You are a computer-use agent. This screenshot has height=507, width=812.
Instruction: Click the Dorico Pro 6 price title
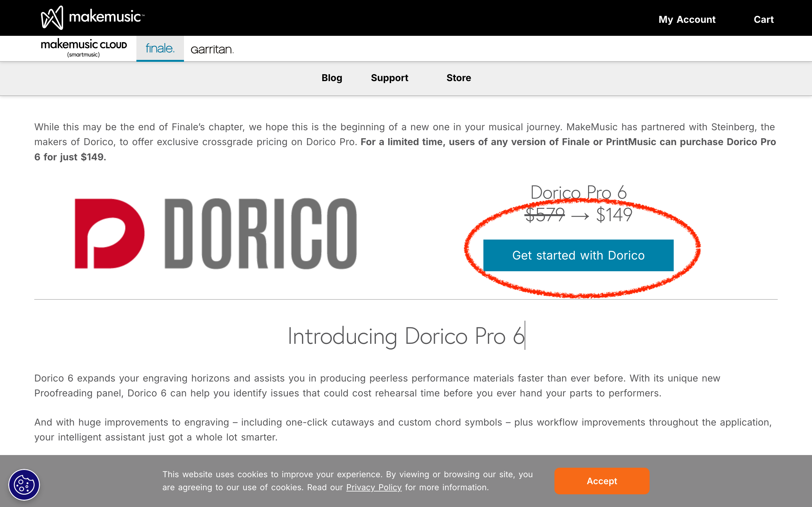[x=578, y=192]
